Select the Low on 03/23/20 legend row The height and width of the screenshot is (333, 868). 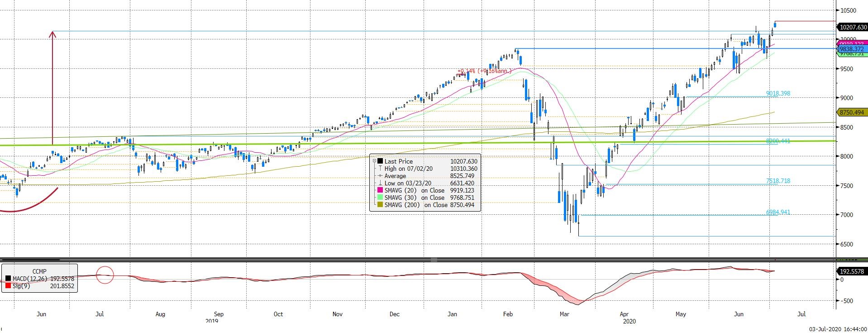(x=425, y=183)
